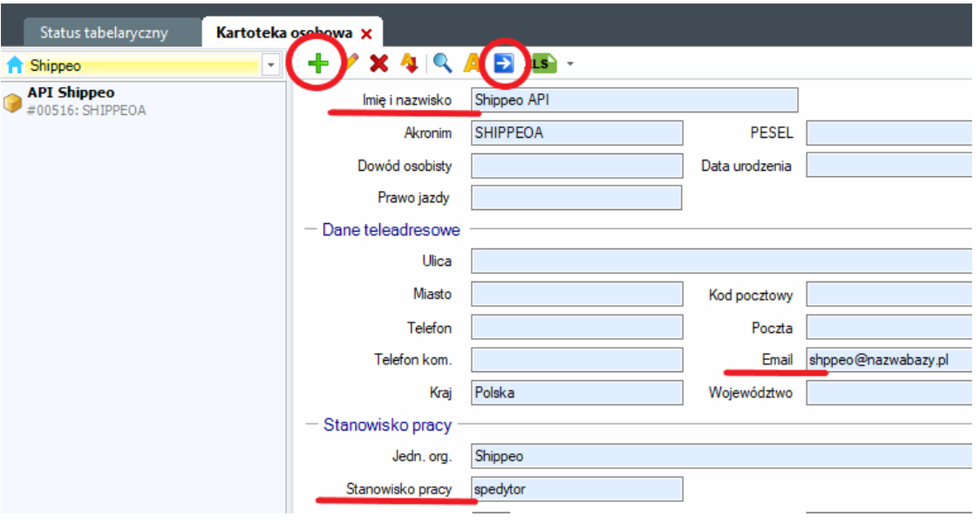The image size is (980, 523).
Task: Click the yellow box icon next to API Shippeo
Action: click(x=12, y=103)
